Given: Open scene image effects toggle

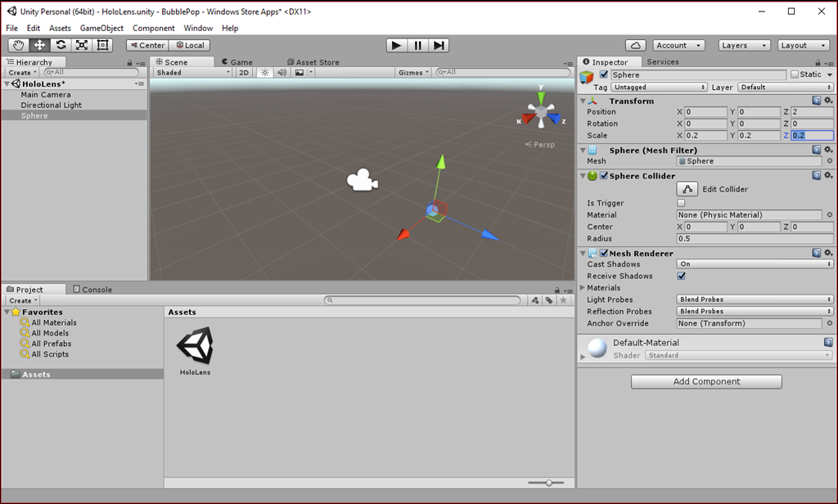Looking at the screenshot, I should point(300,73).
